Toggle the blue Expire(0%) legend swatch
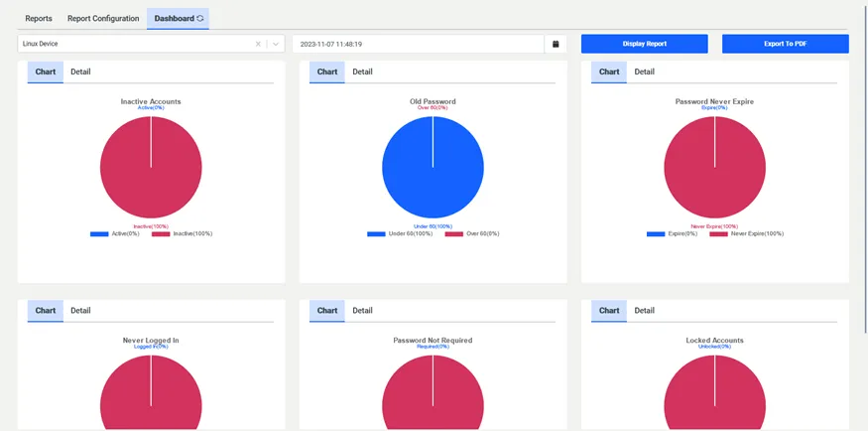Image resolution: width=868 pixels, height=431 pixels. 656,233
